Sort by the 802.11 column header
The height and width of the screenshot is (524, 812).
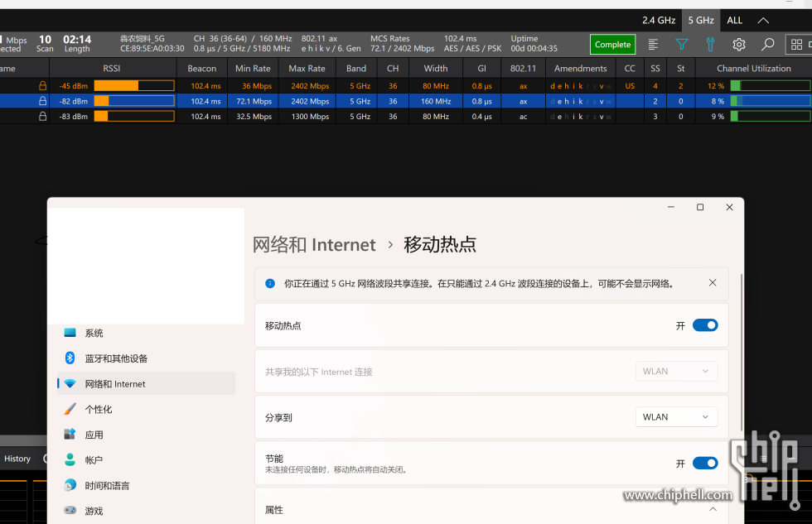523,68
